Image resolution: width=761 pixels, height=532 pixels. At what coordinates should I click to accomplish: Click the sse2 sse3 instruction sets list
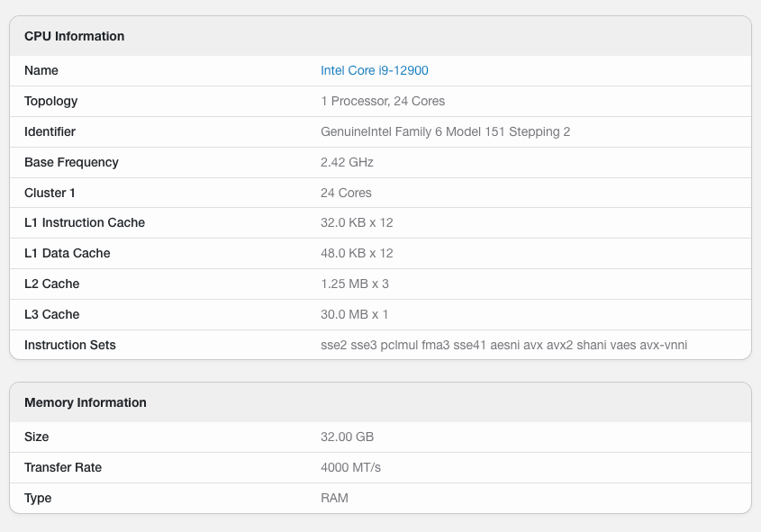[503, 345]
